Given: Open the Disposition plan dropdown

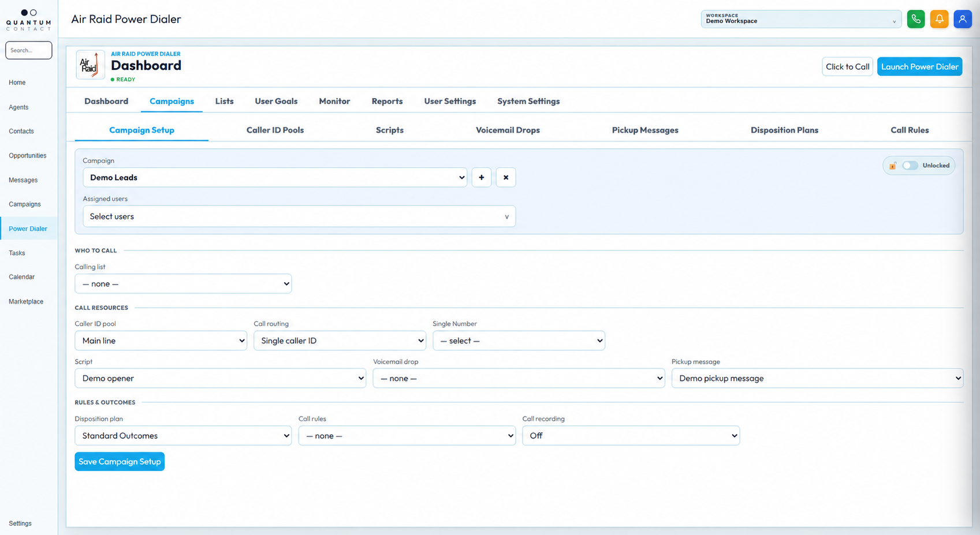Looking at the screenshot, I should 183,436.
